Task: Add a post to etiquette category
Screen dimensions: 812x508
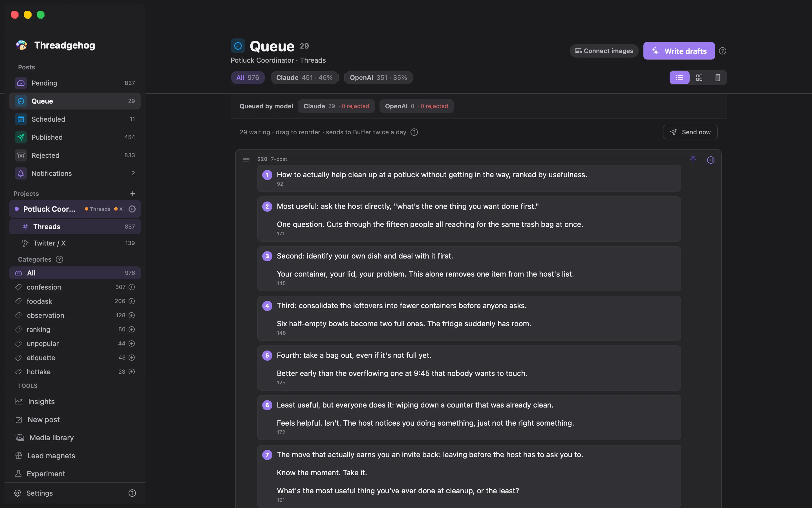Action: pos(132,358)
